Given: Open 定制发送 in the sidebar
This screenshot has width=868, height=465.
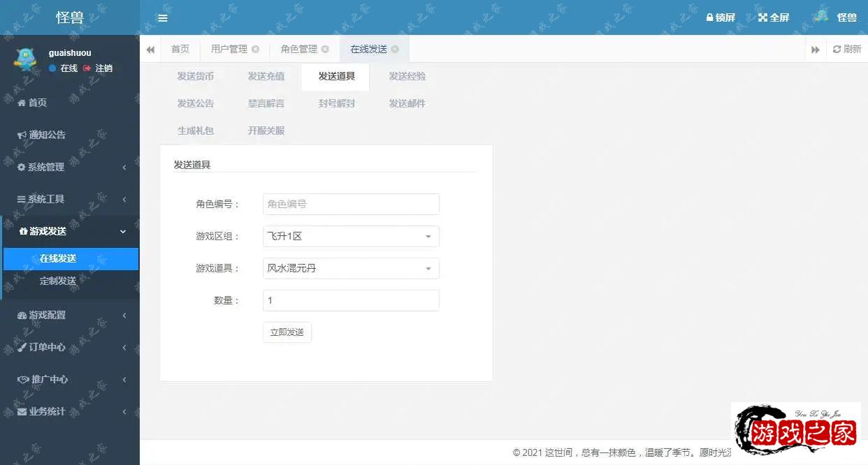Looking at the screenshot, I should (58, 281).
